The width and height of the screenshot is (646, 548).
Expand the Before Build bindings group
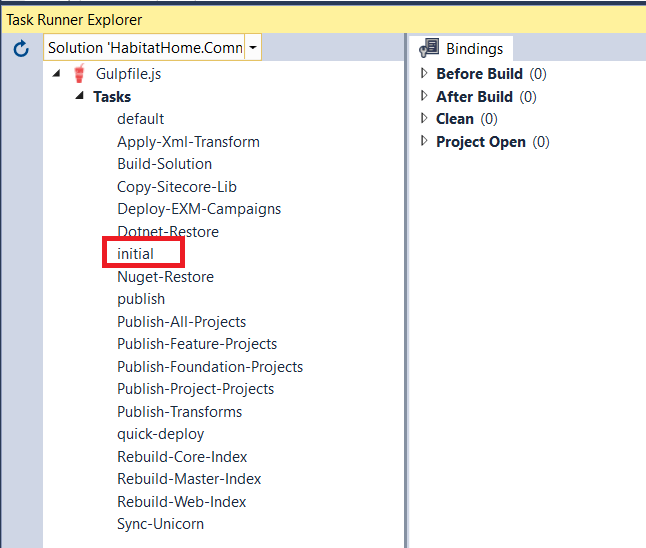[x=424, y=74]
